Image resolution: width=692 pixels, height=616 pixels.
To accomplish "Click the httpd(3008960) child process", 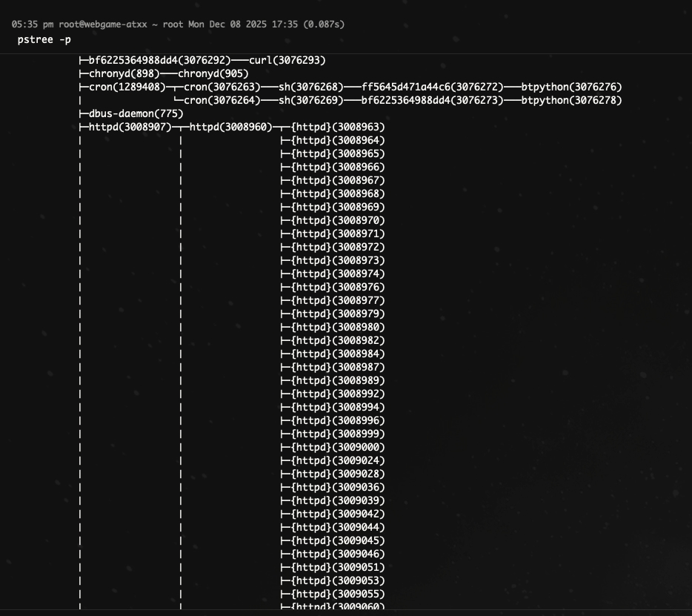I will tap(230, 127).
